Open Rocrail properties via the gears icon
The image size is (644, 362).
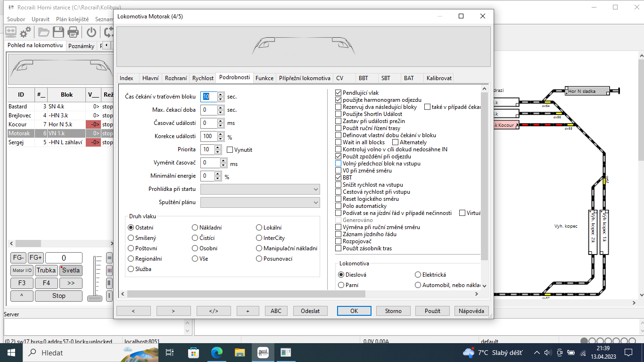click(25, 32)
